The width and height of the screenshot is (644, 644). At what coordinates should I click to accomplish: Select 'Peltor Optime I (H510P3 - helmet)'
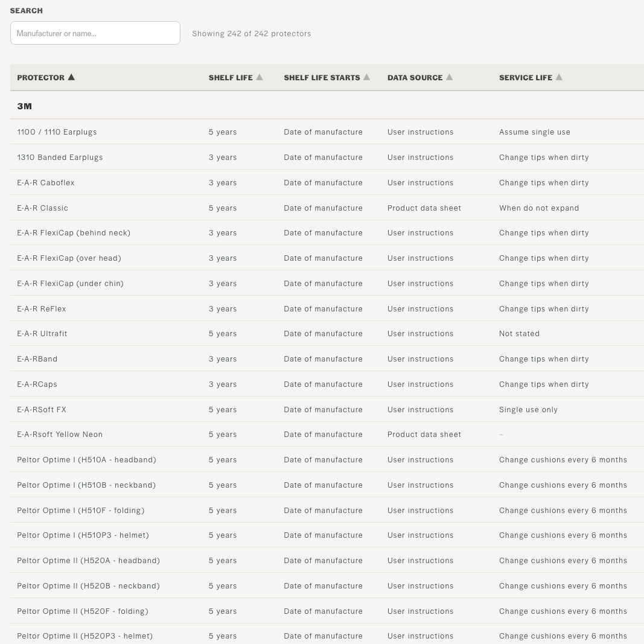pos(83,535)
